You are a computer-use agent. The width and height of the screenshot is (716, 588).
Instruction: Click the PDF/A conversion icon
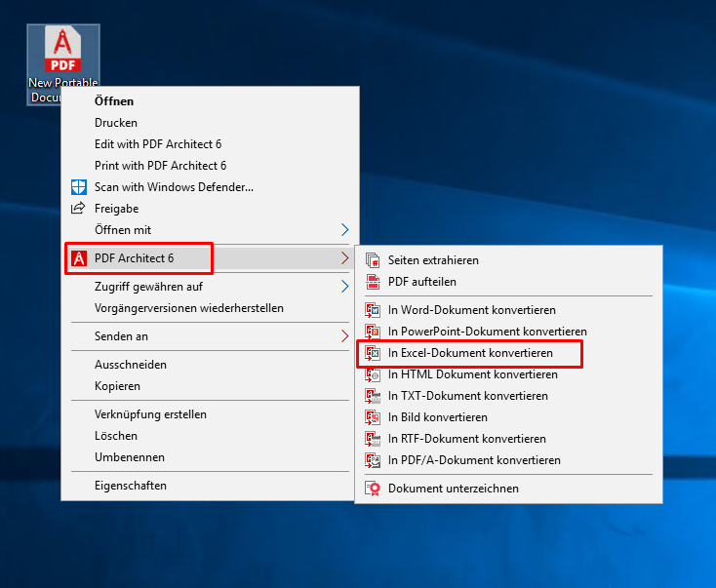[373, 460]
